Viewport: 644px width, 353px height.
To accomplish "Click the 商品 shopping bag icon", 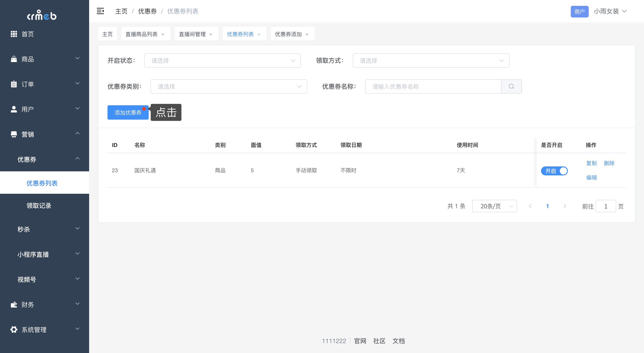I will point(14,59).
